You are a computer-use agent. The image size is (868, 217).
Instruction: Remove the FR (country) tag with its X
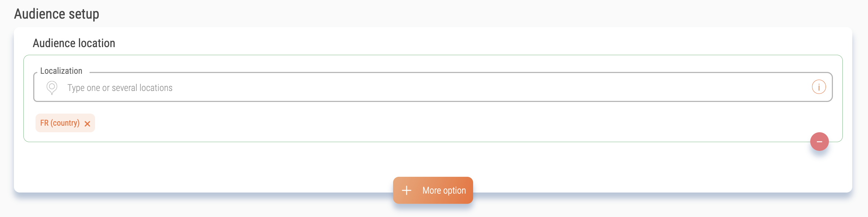click(87, 124)
